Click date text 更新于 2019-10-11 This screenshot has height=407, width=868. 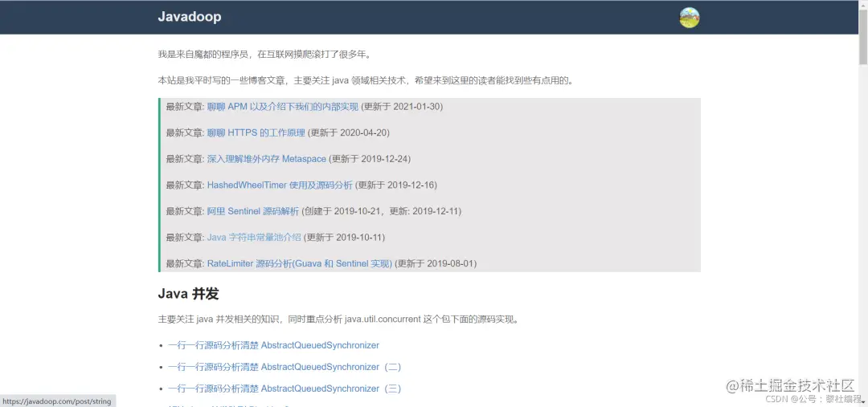[344, 238]
